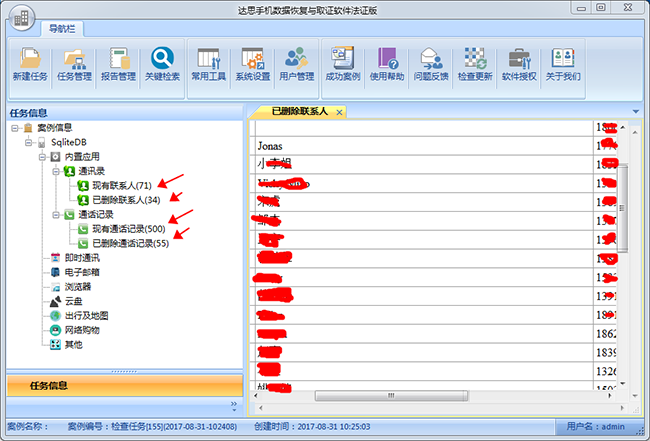Select 出行及地图 tree item

point(87,316)
